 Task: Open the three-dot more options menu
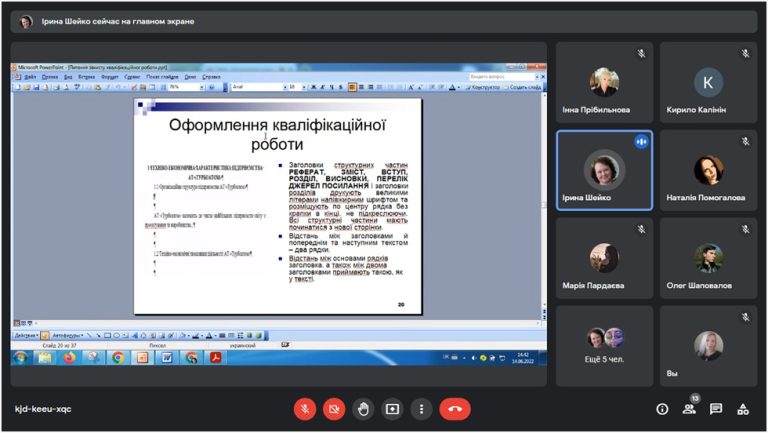pos(421,409)
